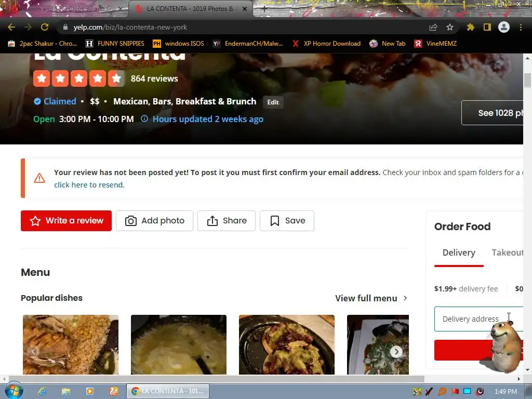Click the Share button
This screenshot has height=399, width=532.
227,220
